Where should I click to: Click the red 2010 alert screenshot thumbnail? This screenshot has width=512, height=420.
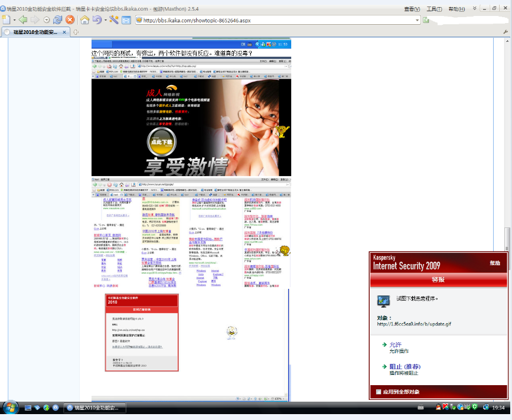[142, 333]
